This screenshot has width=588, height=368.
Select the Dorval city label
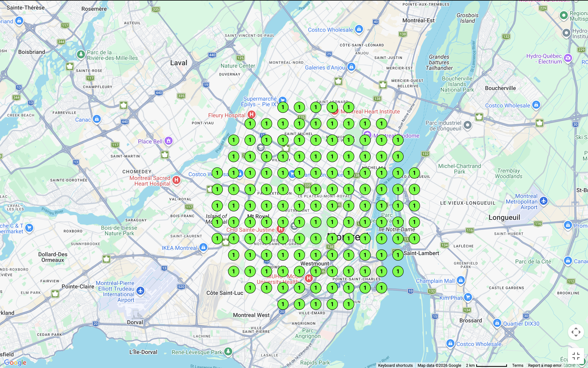click(x=135, y=322)
